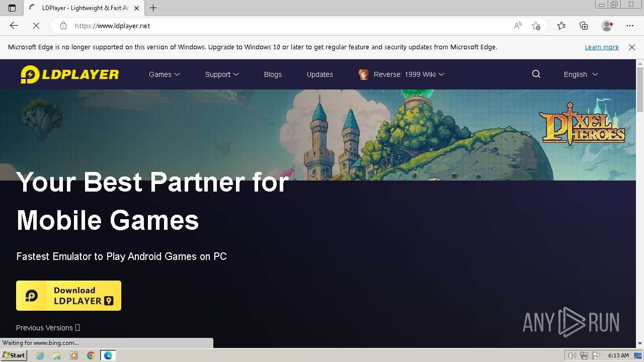Switch to Edge taskbar button
Image resolution: width=644 pixels, height=362 pixels.
(108, 355)
